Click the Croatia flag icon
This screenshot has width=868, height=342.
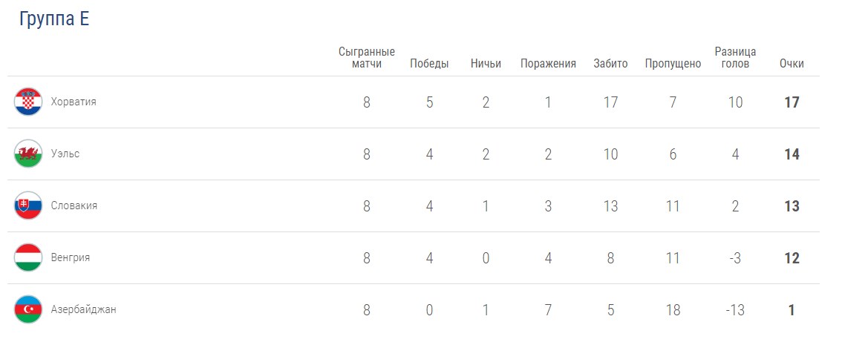28,102
